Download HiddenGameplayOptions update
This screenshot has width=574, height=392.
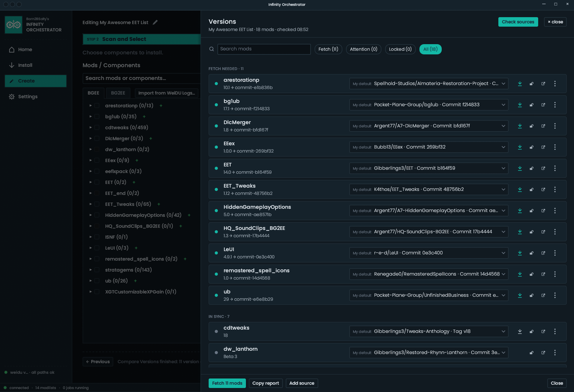coord(520,211)
